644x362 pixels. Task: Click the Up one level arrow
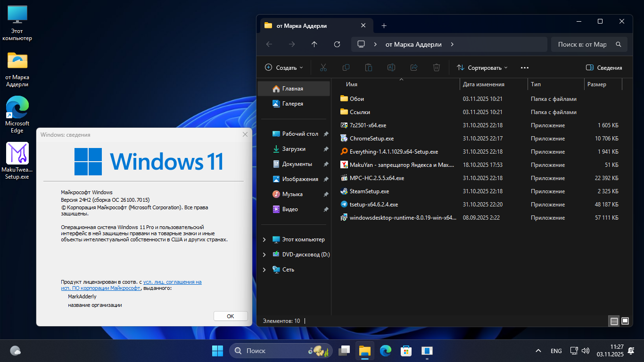coord(314,44)
